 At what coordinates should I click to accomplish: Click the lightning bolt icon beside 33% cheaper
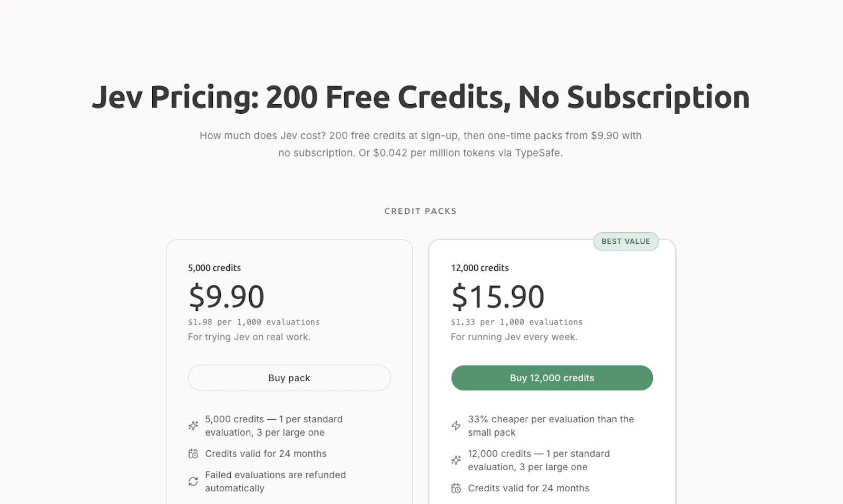tap(456, 426)
